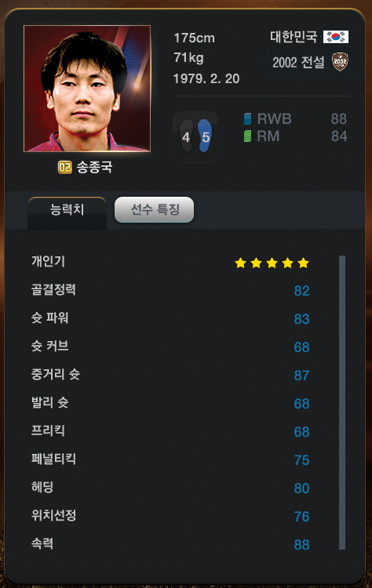Screen dimensions: 372x588
Task: Click the green RM position marker
Action: [x=247, y=136]
